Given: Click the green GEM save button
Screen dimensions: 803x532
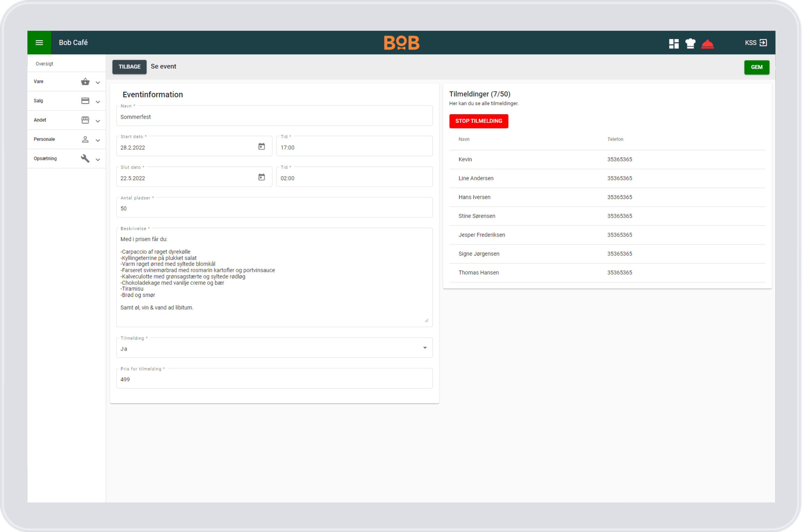Looking at the screenshot, I should click(757, 67).
